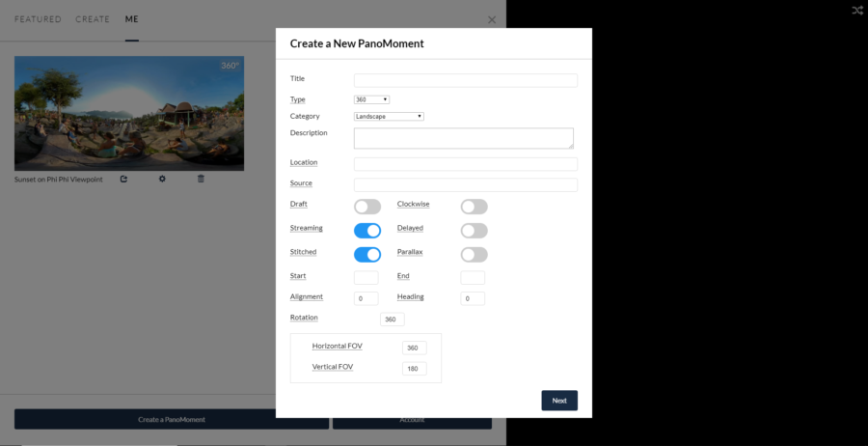Turn off the Stitched switch
Viewport: 868px width, 446px height.
[367, 255]
